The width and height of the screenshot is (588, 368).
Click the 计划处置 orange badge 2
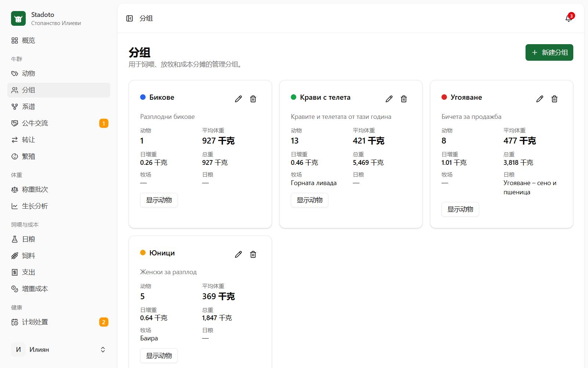click(104, 322)
